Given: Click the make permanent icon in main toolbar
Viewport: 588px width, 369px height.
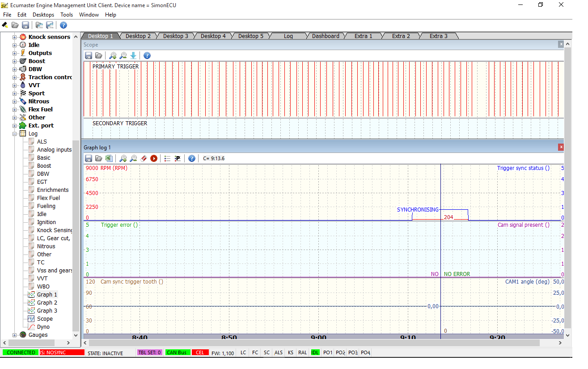Looking at the screenshot, I should click(4, 25).
